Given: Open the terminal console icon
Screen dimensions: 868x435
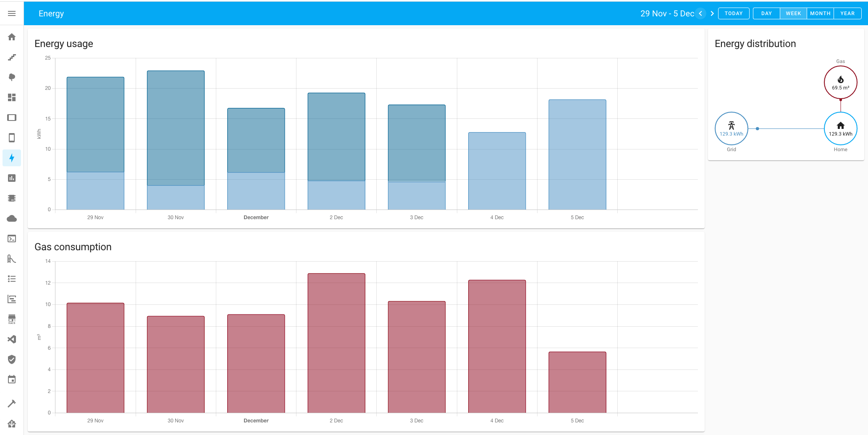Looking at the screenshot, I should pyautogui.click(x=12, y=238).
